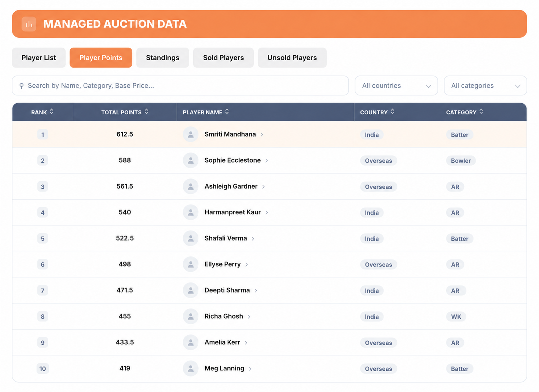Open Shafali Verma player name

tap(226, 238)
